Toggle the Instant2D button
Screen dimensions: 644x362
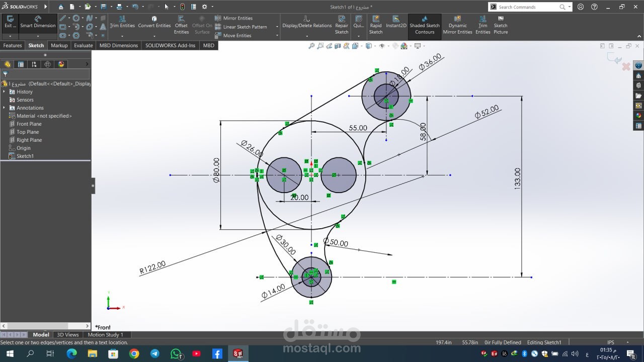[396, 22]
